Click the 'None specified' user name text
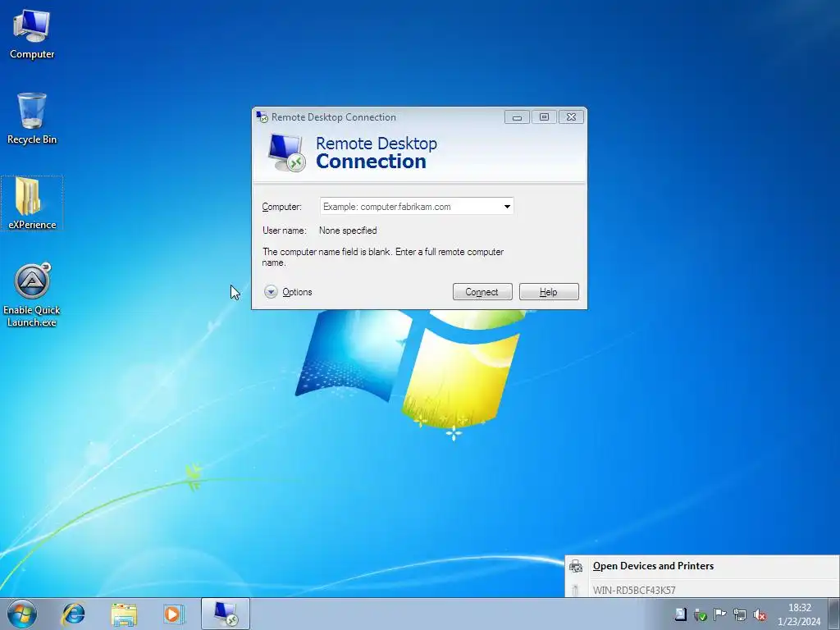The image size is (840, 630). pos(348,231)
